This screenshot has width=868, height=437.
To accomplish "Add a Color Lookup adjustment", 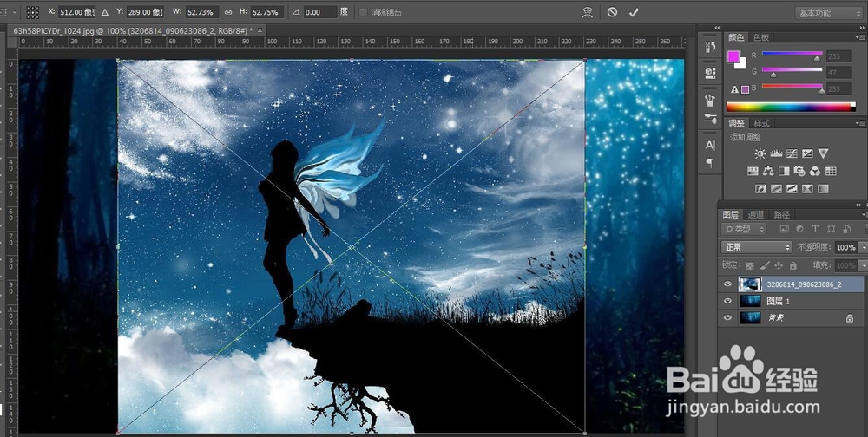I will (x=831, y=171).
